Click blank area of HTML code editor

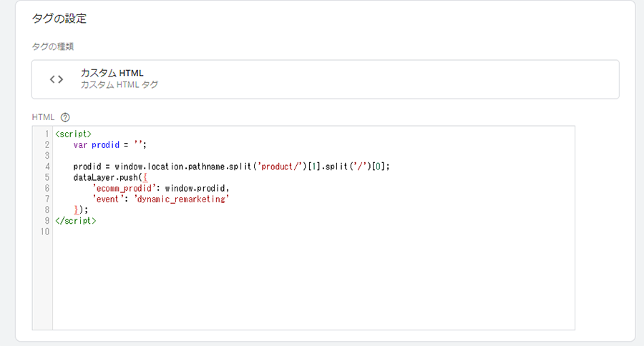[x=313, y=283]
